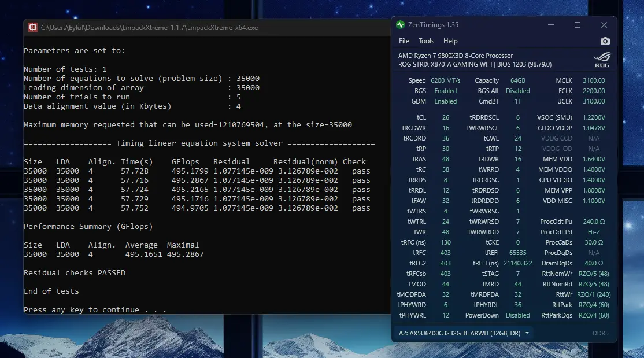Click the Maximal GFlops value 495.2867 in summary
Screen dimensions: 644x358
[185, 254]
